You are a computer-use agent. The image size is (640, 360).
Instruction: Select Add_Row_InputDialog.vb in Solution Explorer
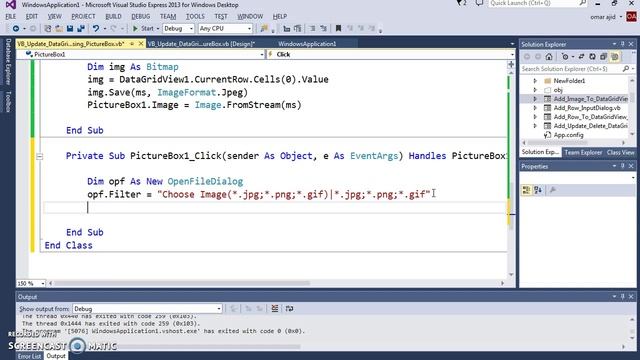coord(587,108)
